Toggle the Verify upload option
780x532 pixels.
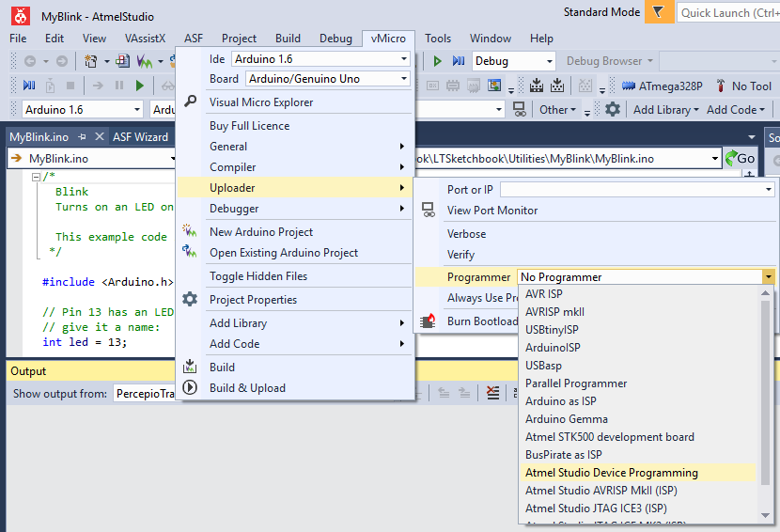click(460, 255)
